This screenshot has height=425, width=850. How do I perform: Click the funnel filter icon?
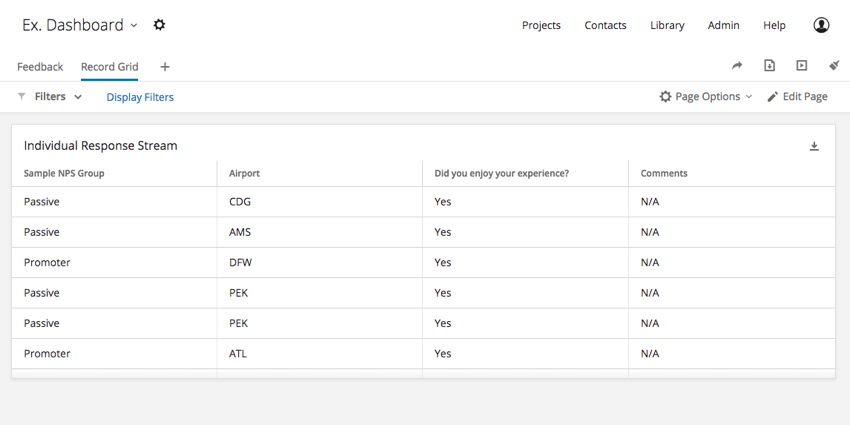22,96
